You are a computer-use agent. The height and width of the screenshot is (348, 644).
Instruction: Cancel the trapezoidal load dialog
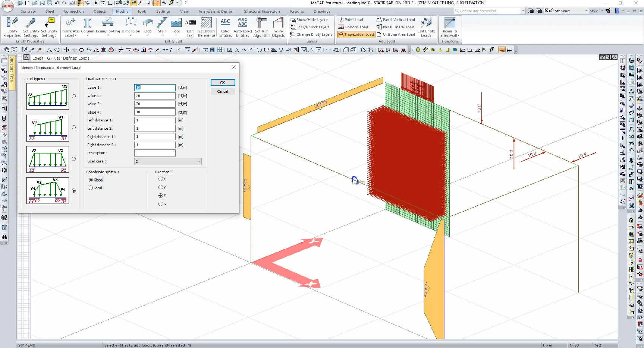tap(223, 91)
